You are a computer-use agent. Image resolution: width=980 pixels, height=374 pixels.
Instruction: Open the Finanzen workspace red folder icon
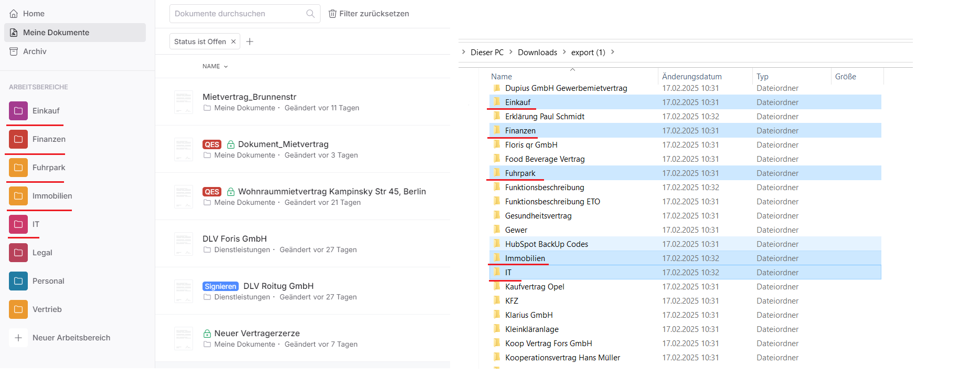tap(18, 139)
